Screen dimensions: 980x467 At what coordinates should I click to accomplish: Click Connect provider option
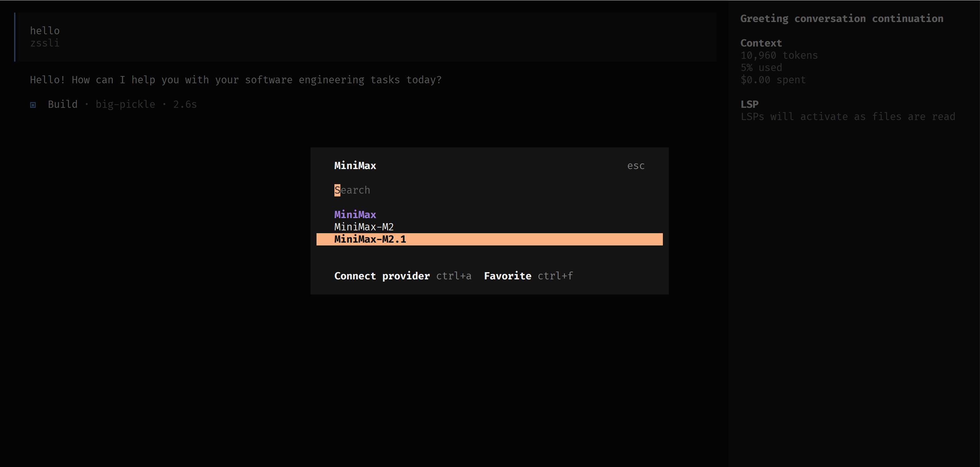[382, 276]
